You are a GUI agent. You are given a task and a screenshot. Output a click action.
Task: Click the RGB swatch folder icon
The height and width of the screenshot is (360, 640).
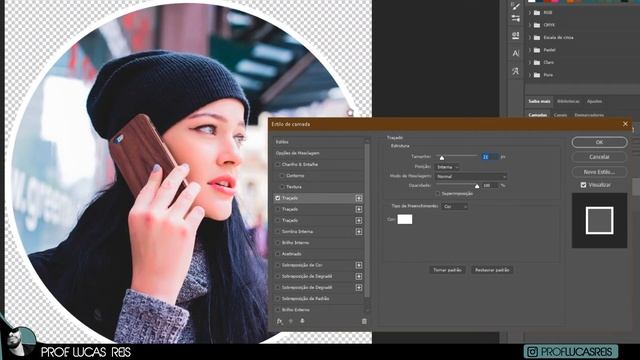point(537,13)
